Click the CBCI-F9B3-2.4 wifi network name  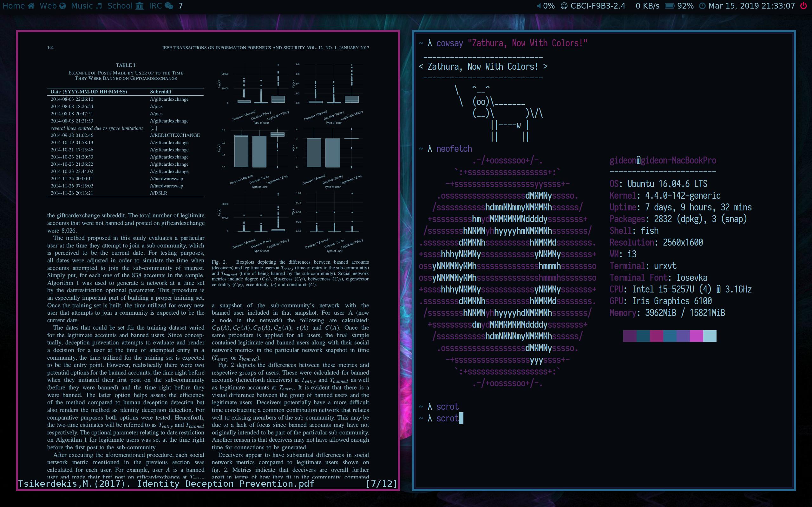coord(598,6)
